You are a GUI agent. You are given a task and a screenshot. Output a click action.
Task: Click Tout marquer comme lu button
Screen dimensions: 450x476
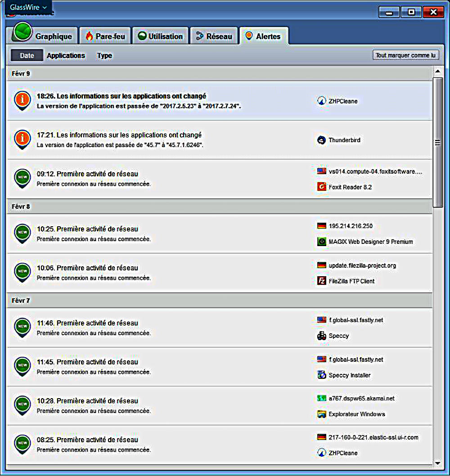(405, 55)
